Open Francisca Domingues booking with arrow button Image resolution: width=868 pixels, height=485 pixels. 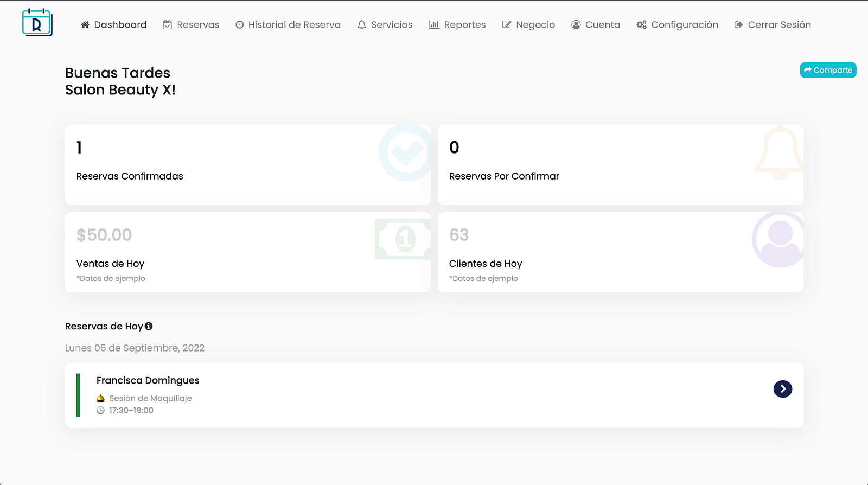(783, 388)
